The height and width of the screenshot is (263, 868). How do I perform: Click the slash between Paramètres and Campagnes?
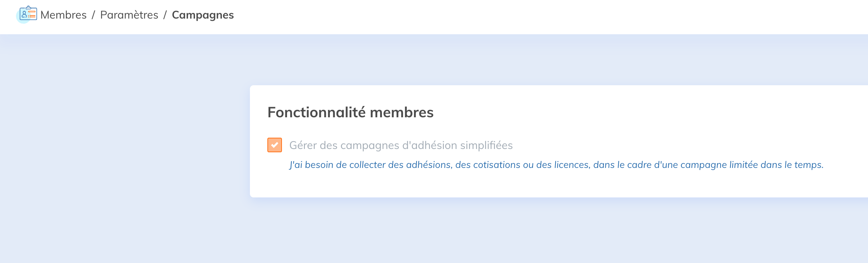coord(165,15)
